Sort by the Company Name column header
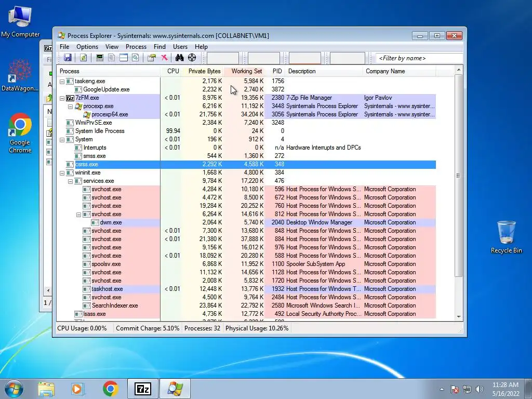This screenshot has width=532, height=399. [x=400, y=71]
